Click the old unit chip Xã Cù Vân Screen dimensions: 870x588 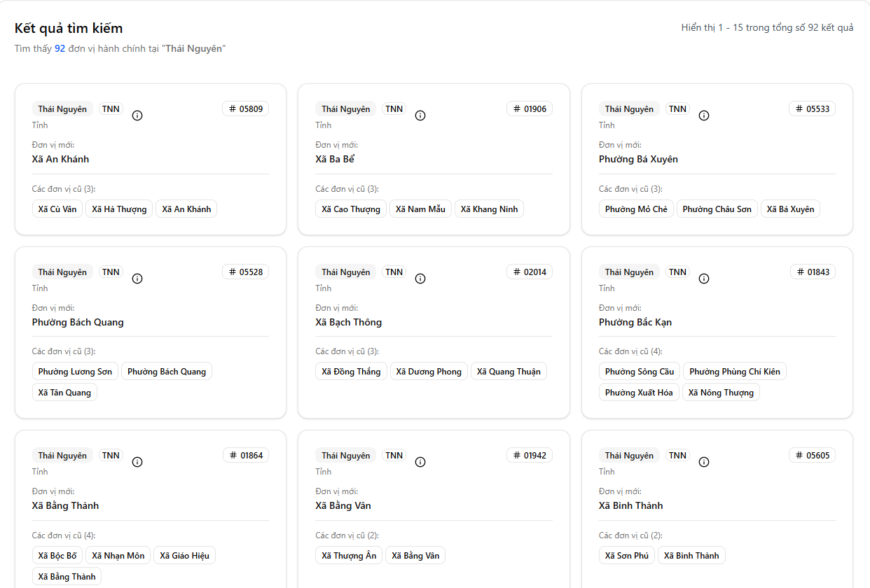coord(57,209)
